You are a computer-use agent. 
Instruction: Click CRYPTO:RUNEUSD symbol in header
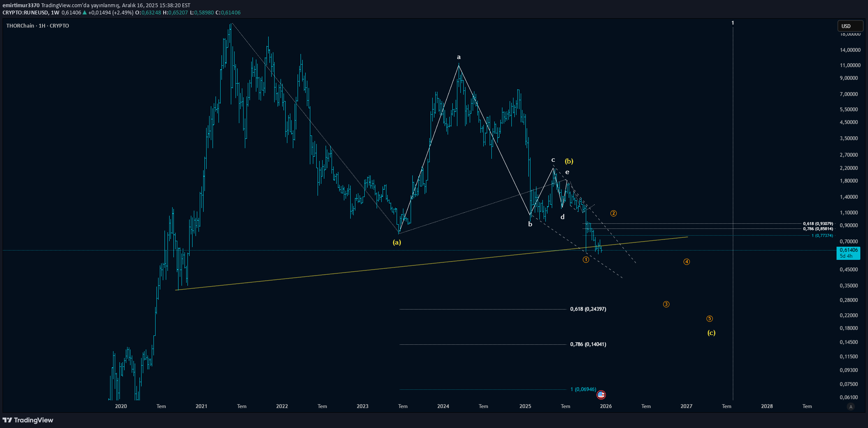pos(26,13)
